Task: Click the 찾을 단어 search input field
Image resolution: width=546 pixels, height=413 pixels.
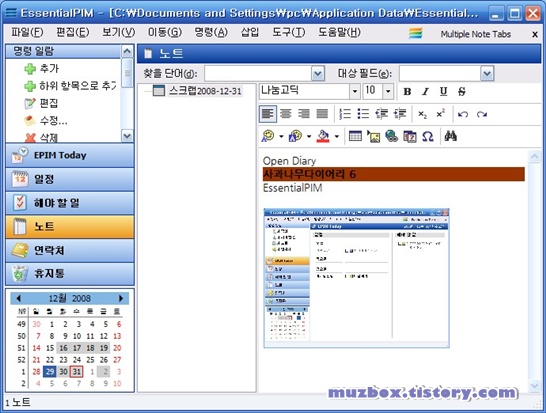Action: point(258,73)
